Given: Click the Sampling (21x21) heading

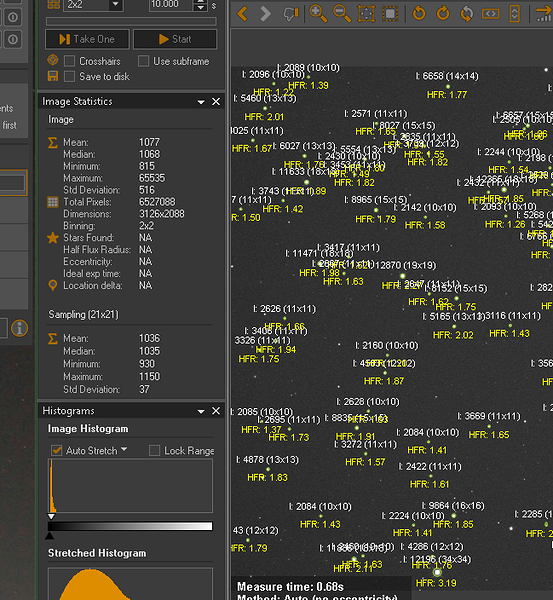Looking at the screenshot, I should point(83,315).
